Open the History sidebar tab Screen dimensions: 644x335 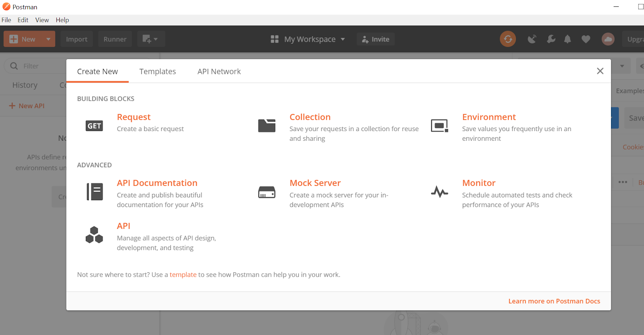(x=25, y=85)
